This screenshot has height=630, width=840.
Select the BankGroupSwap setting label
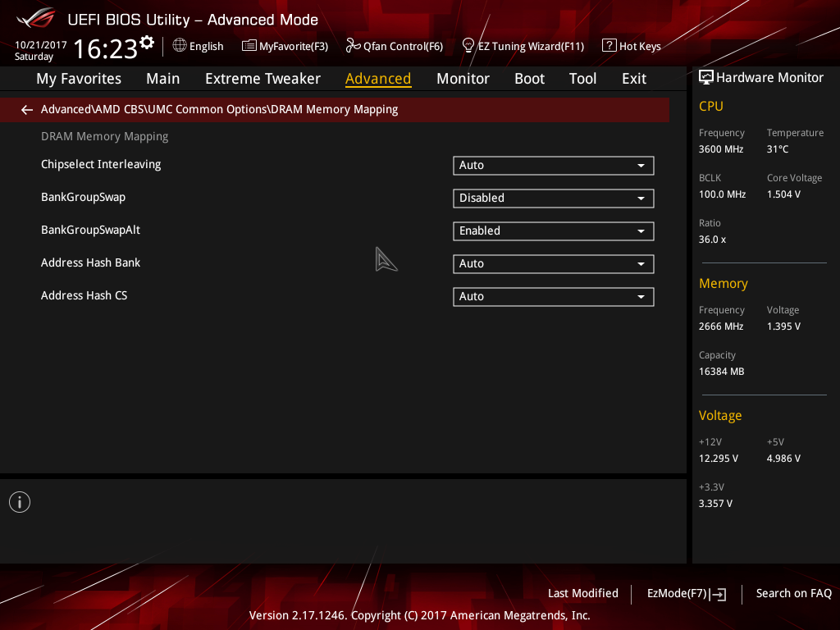83,197
